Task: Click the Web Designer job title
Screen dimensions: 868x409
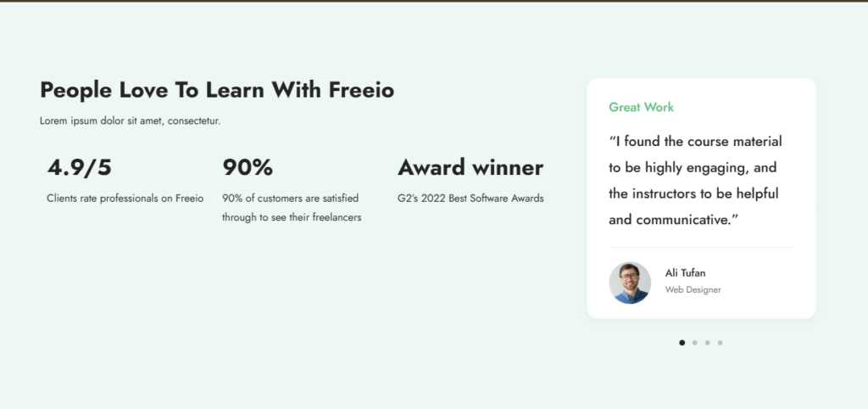Action: pos(693,289)
